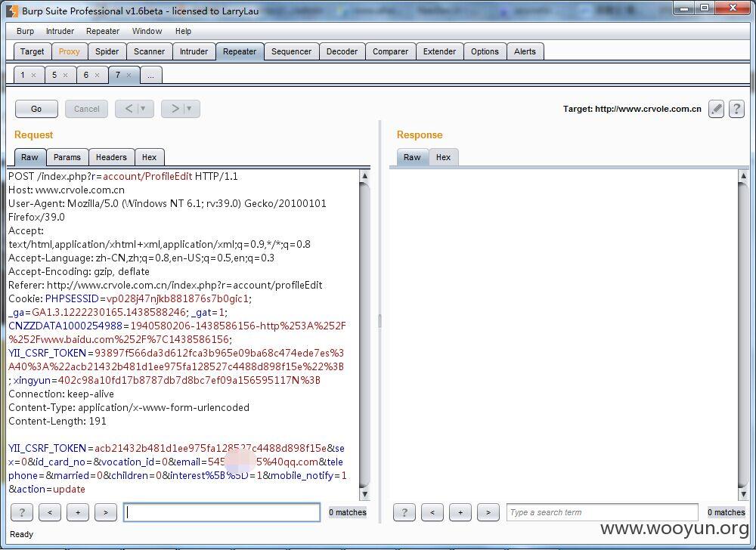This screenshot has width=756, height=550.
Task: Select Repeater sub-tab 1
Action: (23, 75)
